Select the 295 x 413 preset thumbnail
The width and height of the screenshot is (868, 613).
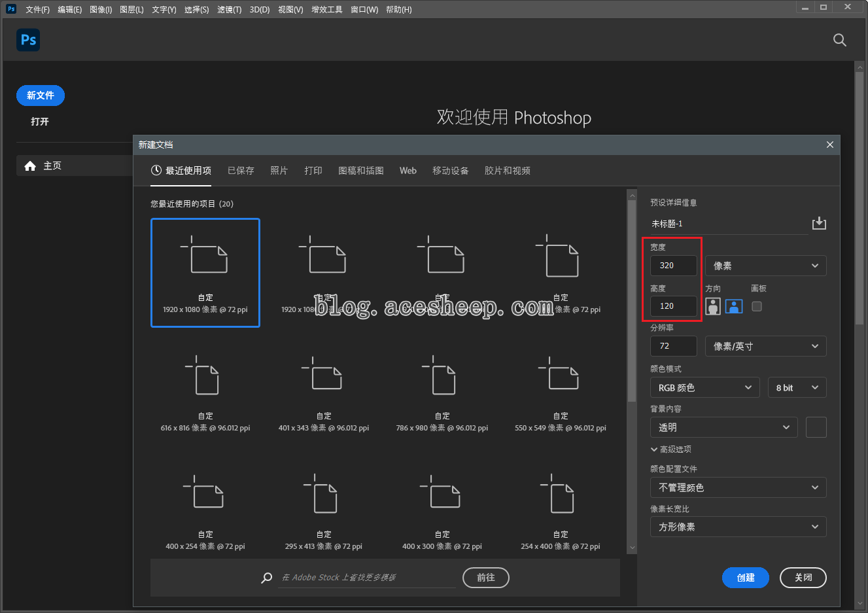(324, 508)
